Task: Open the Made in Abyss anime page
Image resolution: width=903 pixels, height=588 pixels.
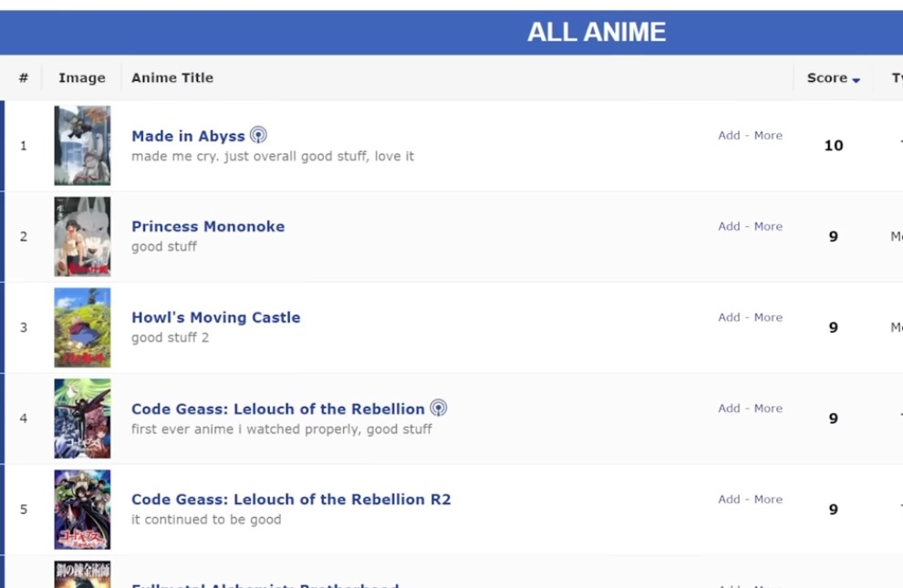Action: point(189,135)
